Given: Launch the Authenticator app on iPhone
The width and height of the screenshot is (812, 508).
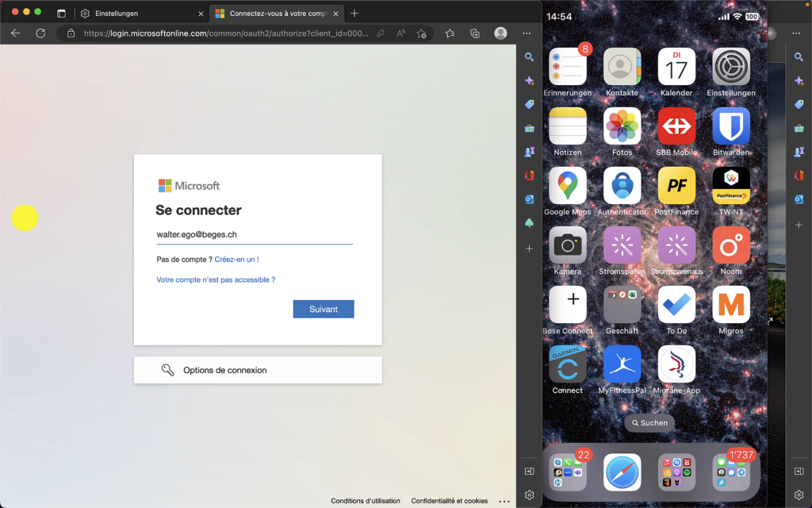Looking at the screenshot, I should 622,187.
